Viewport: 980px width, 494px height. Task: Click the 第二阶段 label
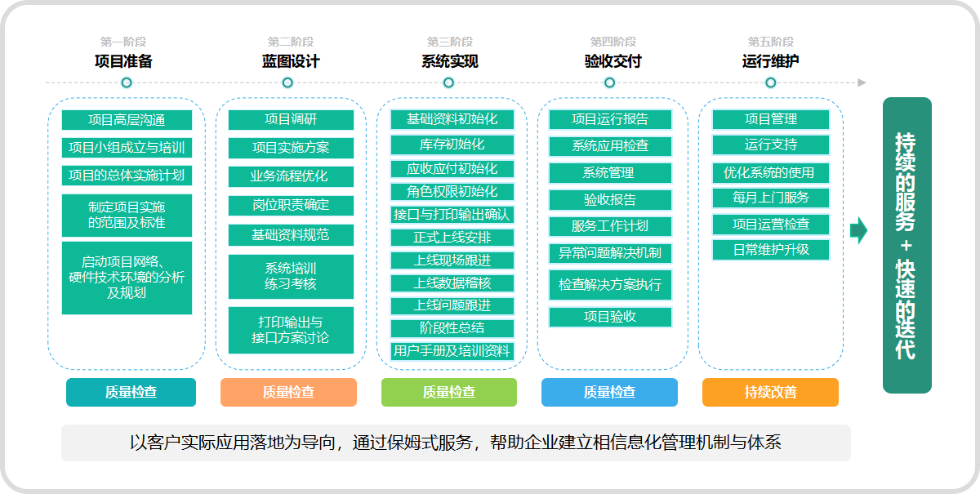291,42
